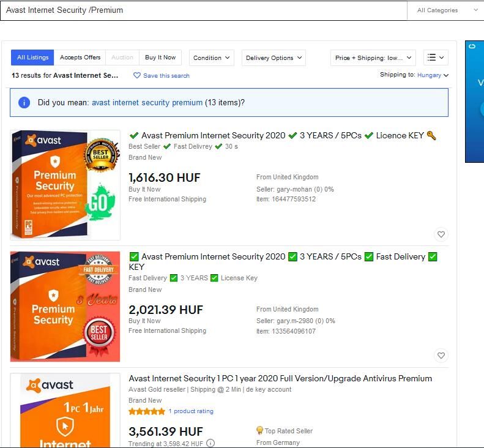484x448 pixels.
Task: Click the five-star rating of the 3,561.39 HUF listing
Action: [x=147, y=411]
